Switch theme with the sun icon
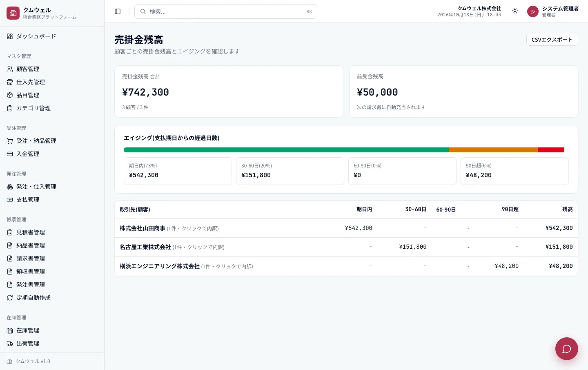 pyautogui.click(x=515, y=11)
